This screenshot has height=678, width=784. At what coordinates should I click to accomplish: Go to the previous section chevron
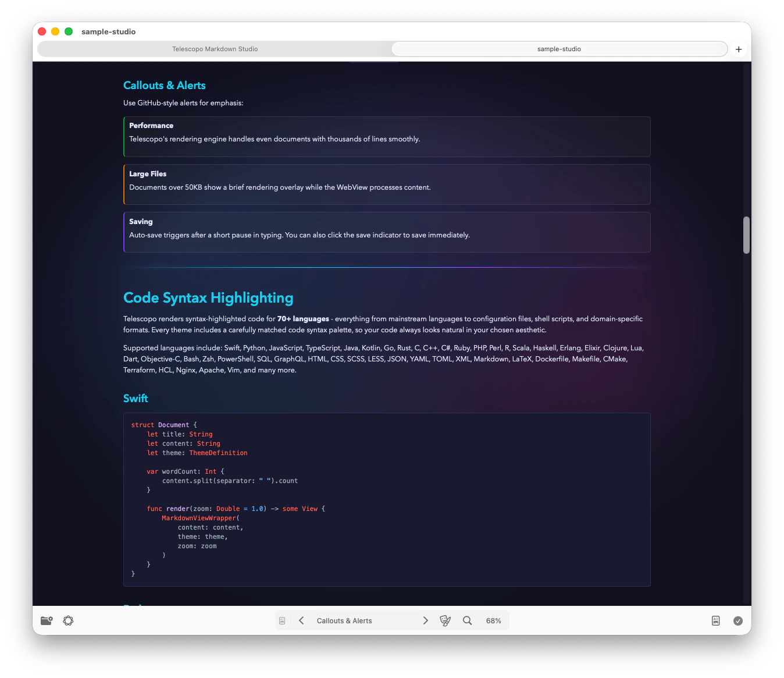point(301,620)
